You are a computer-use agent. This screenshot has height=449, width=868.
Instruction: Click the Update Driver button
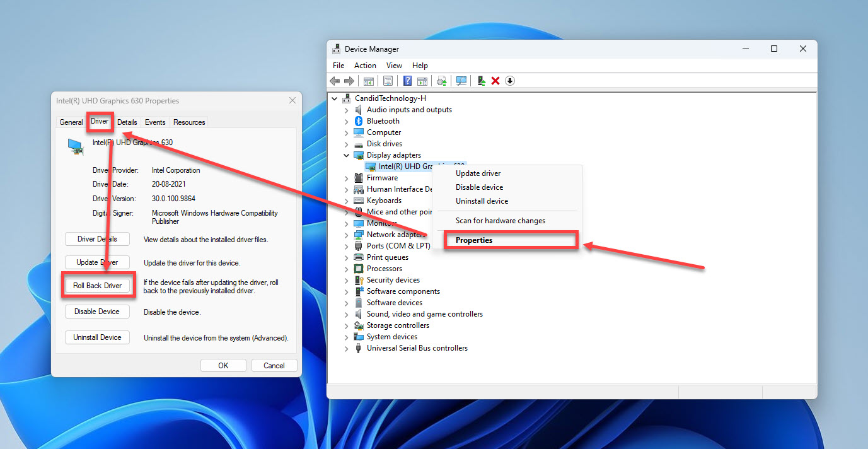[97, 262]
